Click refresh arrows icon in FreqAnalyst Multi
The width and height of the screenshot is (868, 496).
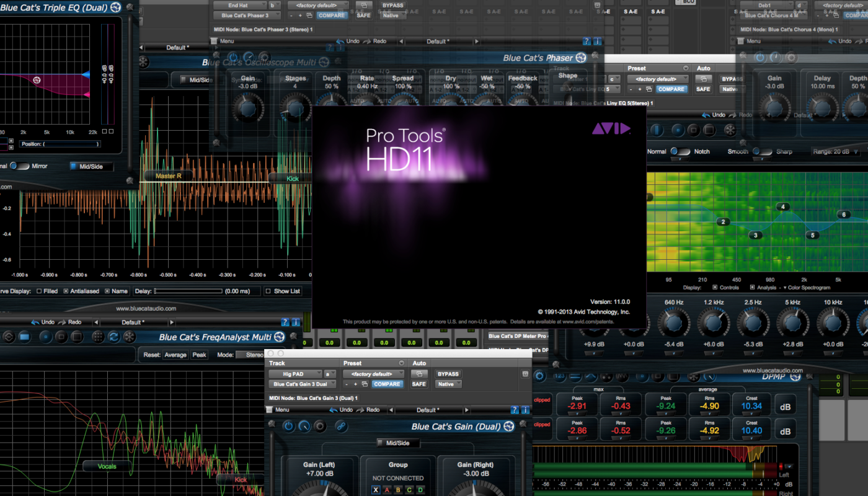click(x=113, y=337)
